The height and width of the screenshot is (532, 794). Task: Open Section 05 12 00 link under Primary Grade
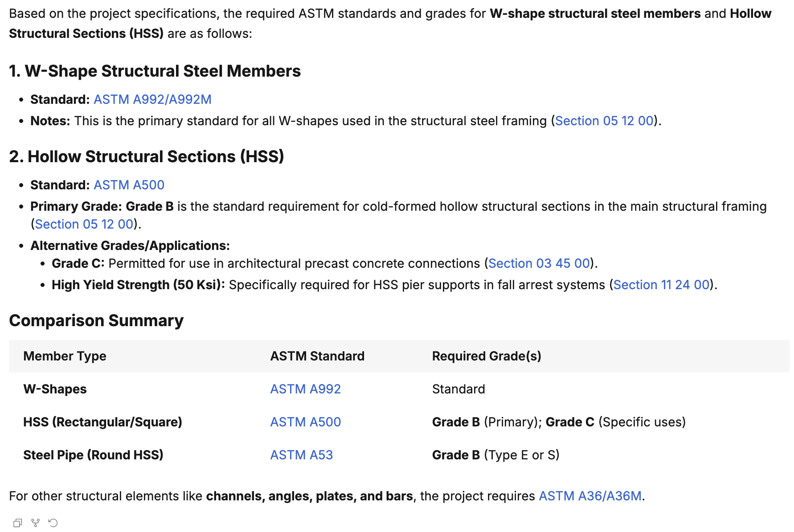coord(84,224)
